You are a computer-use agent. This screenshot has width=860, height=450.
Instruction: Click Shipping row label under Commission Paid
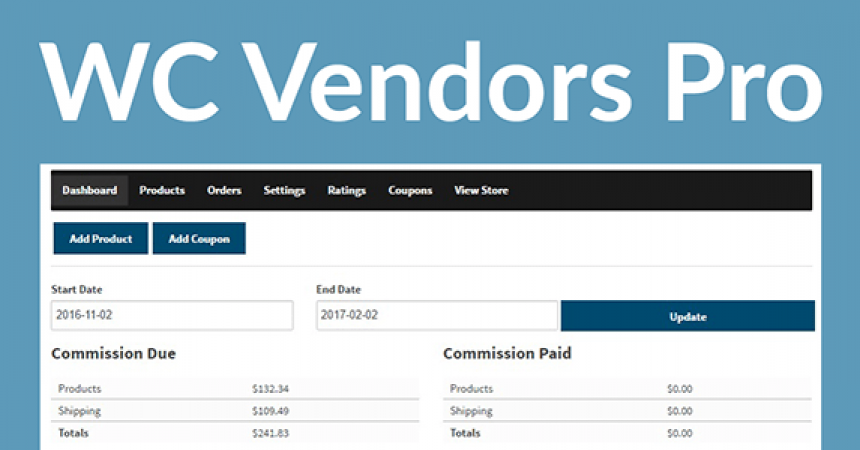coord(471,411)
